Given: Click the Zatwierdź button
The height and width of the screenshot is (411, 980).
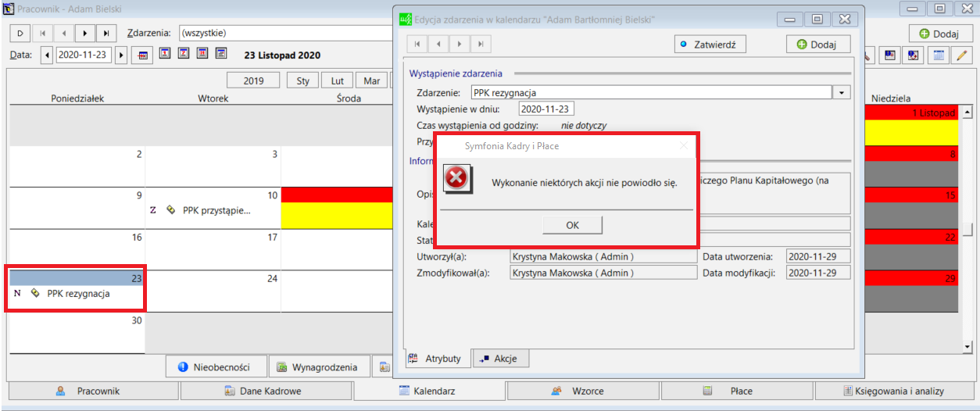Looking at the screenshot, I should click(x=710, y=44).
